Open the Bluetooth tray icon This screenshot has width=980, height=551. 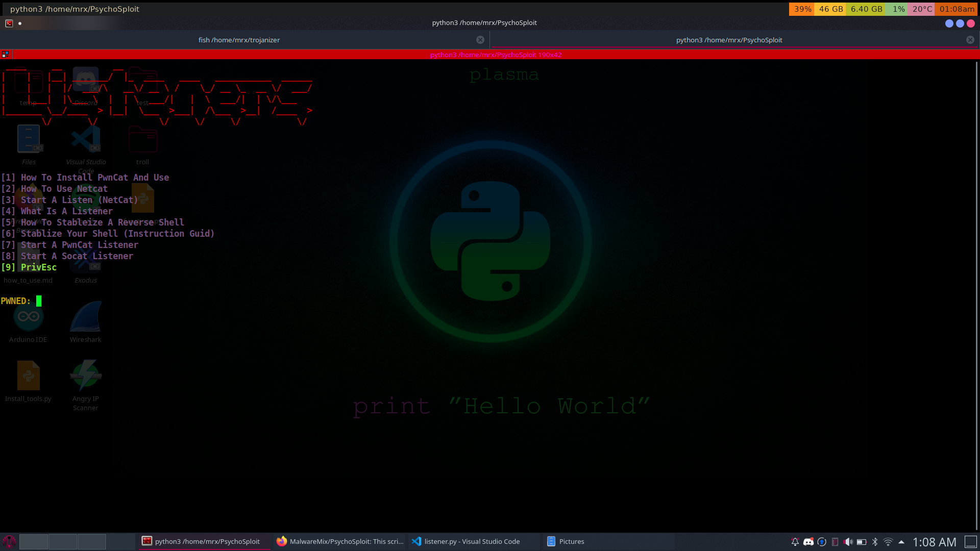click(875, 542)
